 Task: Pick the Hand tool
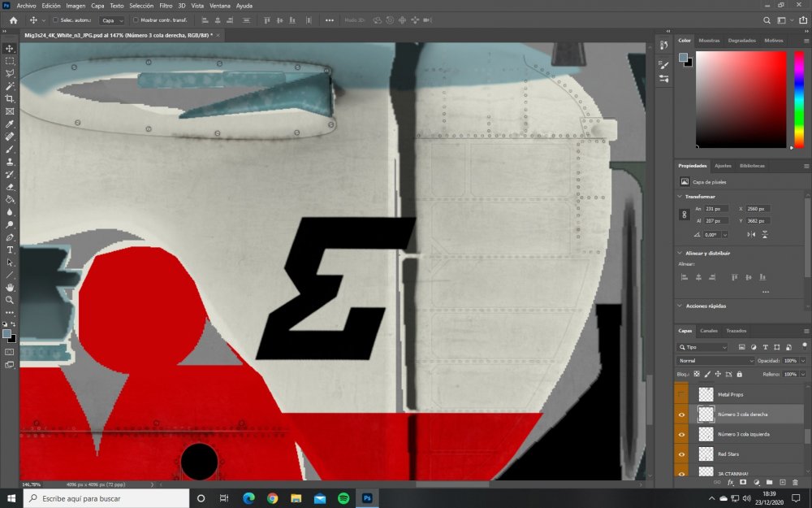click(10, 287)
